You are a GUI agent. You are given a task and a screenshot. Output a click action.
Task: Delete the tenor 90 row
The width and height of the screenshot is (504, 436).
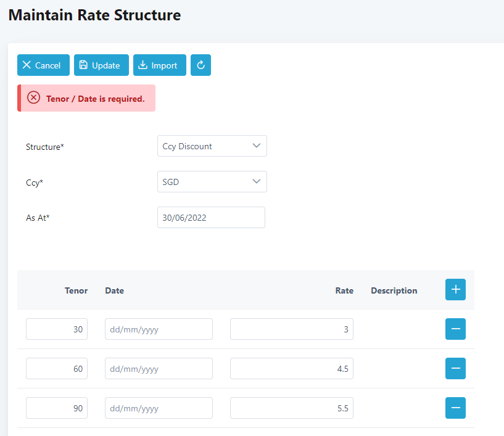coord(455,408)
